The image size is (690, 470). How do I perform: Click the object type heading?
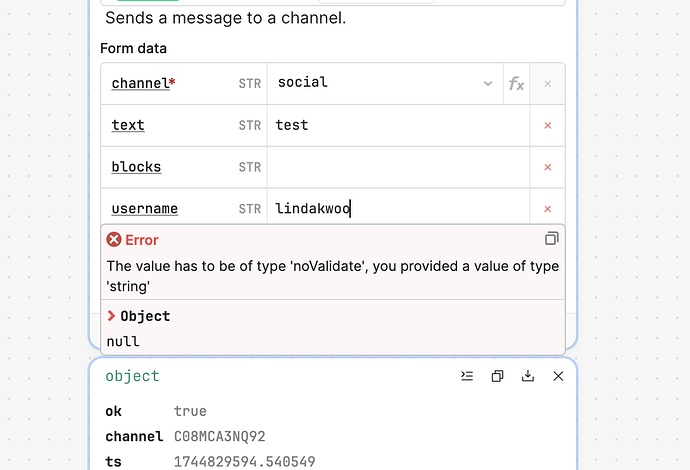click(132, 376)
